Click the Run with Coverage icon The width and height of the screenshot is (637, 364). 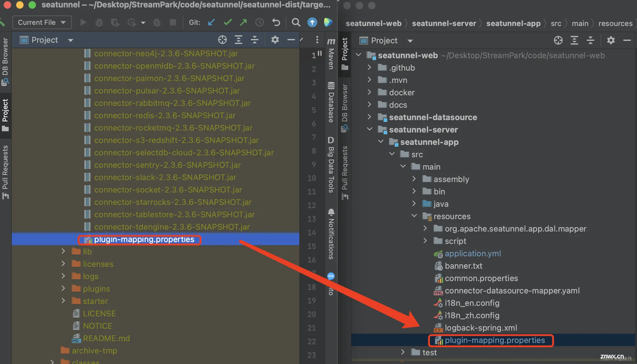(x=115, y=22)
